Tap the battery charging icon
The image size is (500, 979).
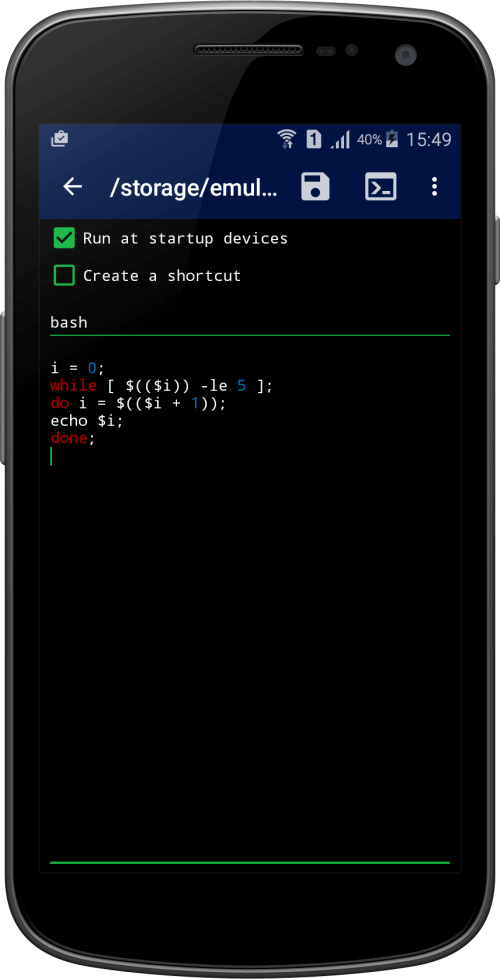coord(392,139)
